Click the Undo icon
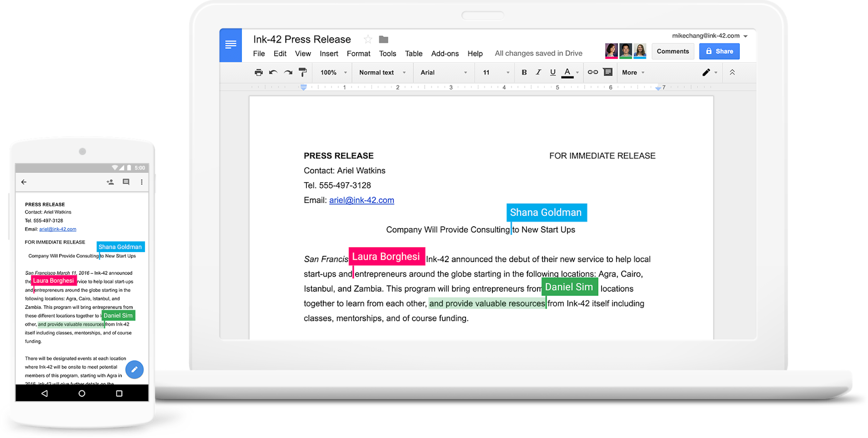The image size is (868, 438). [x=273, y=72]
